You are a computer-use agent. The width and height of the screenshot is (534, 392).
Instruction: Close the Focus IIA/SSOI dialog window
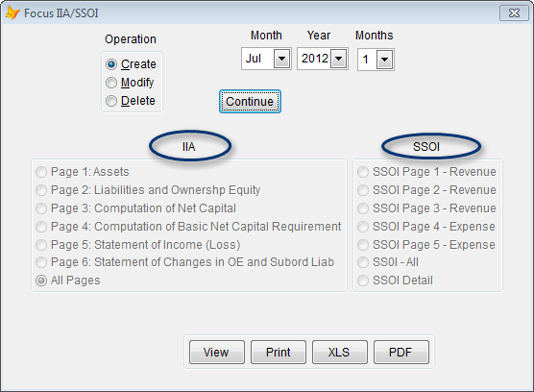coord(514,13)
